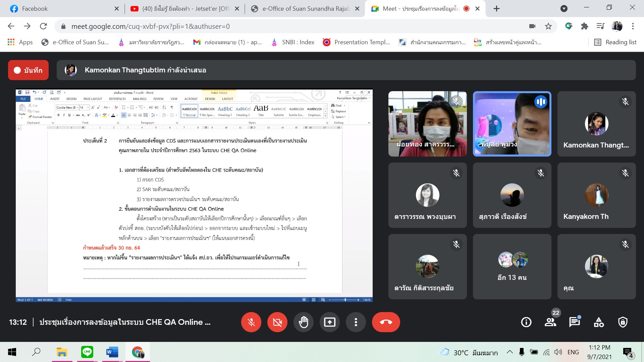Open the participants list panel

pyautogui.click(x=550, y=322)
